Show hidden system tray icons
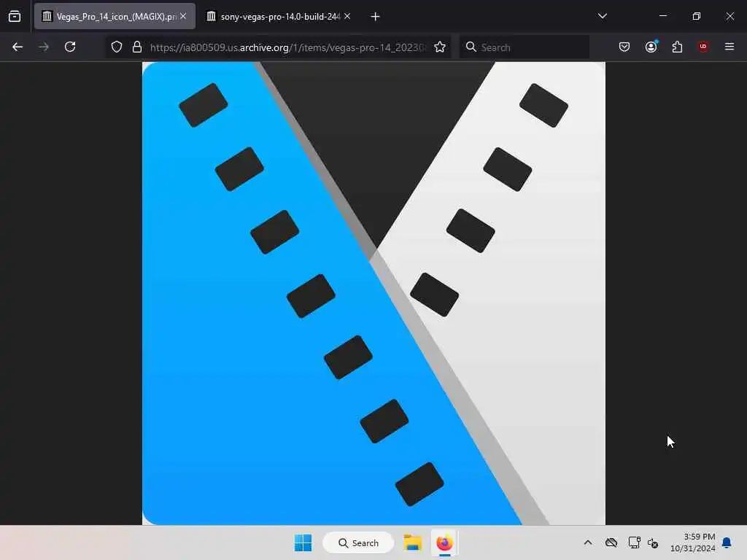The height and width of the screenshot is (560, 747). point(588,542)
